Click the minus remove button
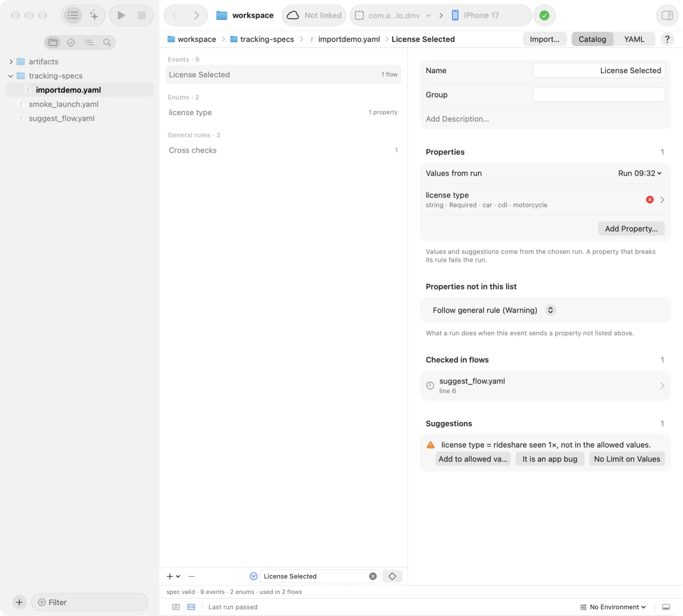The height and width of the screenshot is (616, 683). (192, 576)
